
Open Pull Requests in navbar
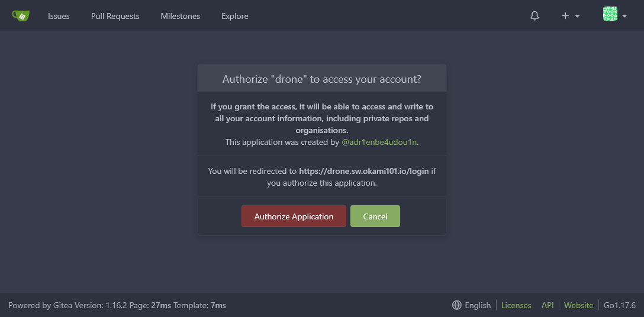[115, 16]
